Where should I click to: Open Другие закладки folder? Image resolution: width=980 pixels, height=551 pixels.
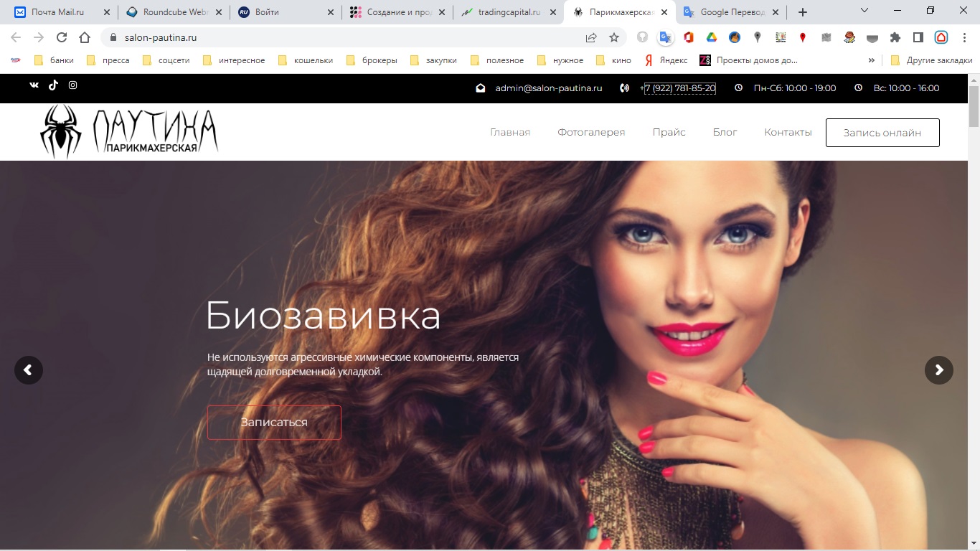[x=931, y=61]
